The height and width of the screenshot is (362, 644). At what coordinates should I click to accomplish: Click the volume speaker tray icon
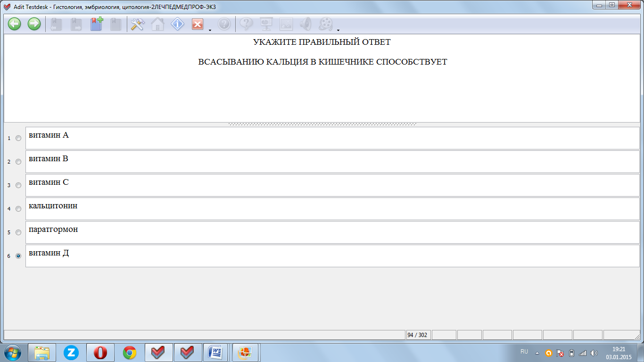594,353
